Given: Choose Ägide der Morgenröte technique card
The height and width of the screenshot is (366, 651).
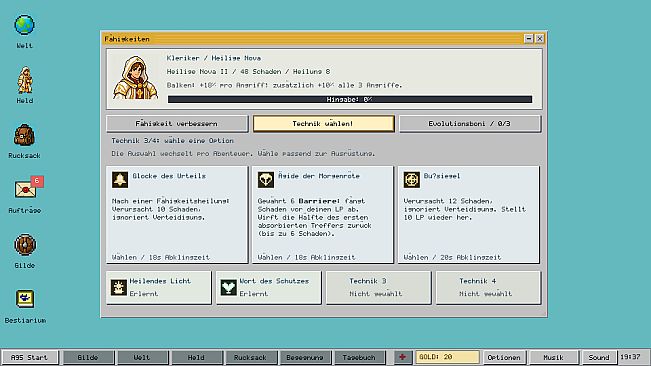Looking at the screenshot, I should (x=323, y=215).
